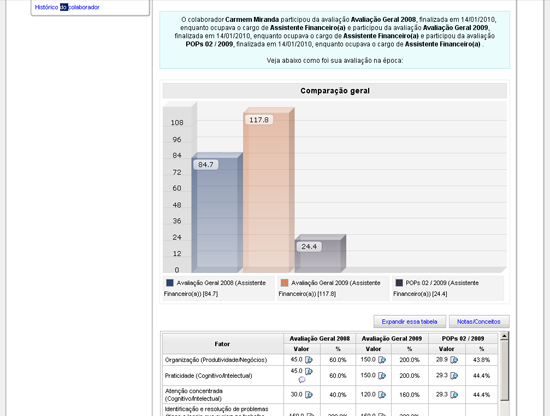Open details icon beside Atenção concentrada 29.3
550x416 pixels.
[454, 395]
